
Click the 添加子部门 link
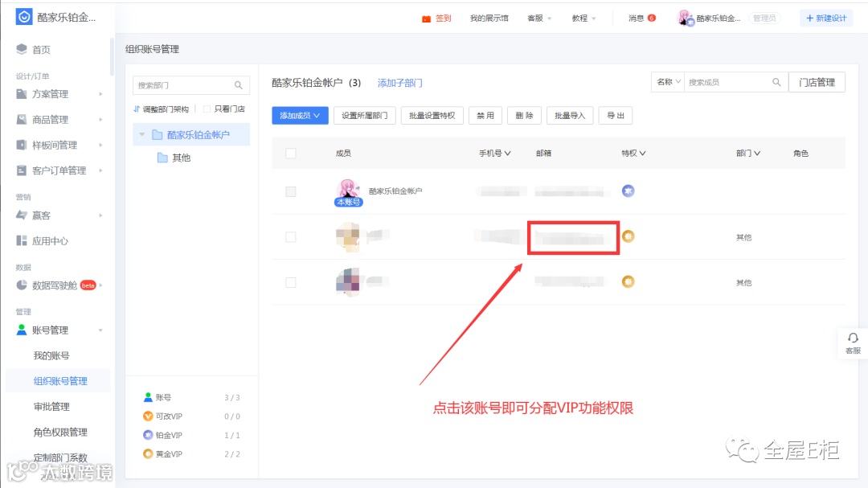(x=399, y=83)
